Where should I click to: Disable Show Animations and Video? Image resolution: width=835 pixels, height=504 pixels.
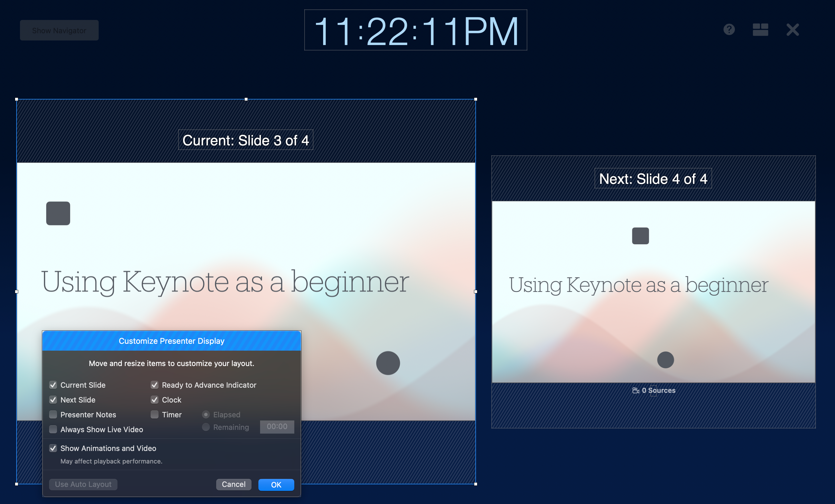pos(53,448)
